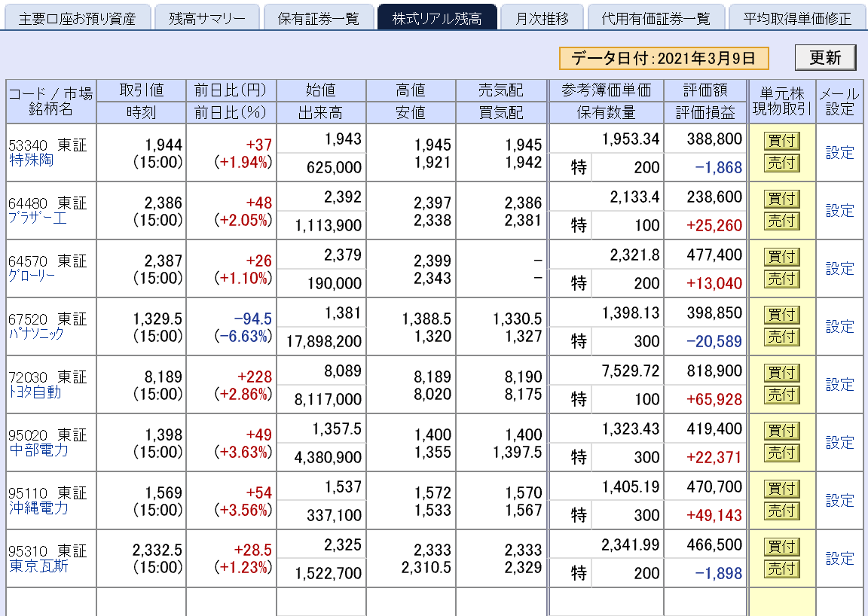
Task: Open the 東京瓦斯 stock link
Action: 38,566
